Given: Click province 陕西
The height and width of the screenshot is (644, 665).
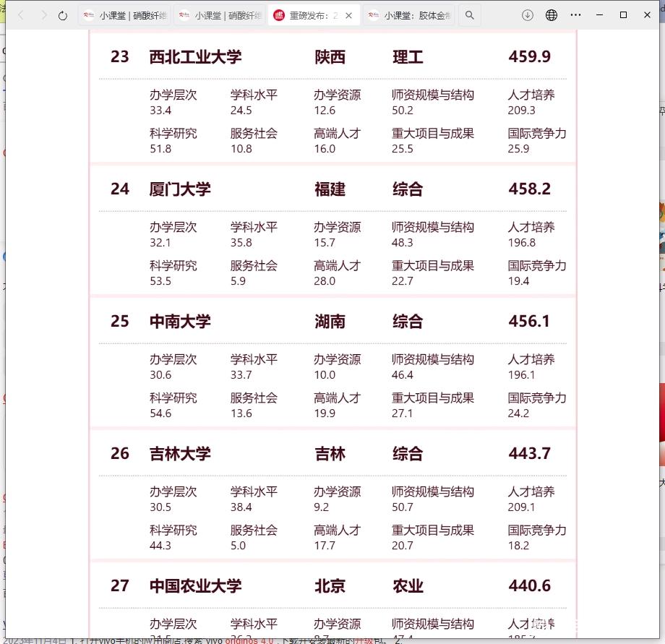Looking at the screenshot, I should click(330, 57).
